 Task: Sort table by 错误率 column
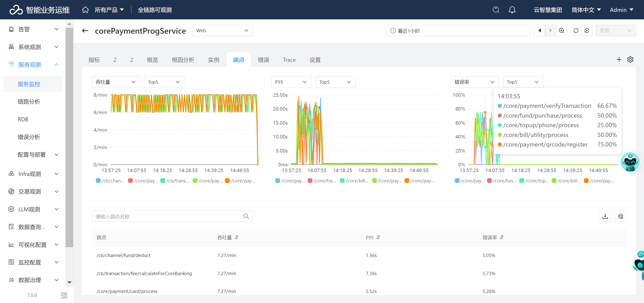pos(502,237)
